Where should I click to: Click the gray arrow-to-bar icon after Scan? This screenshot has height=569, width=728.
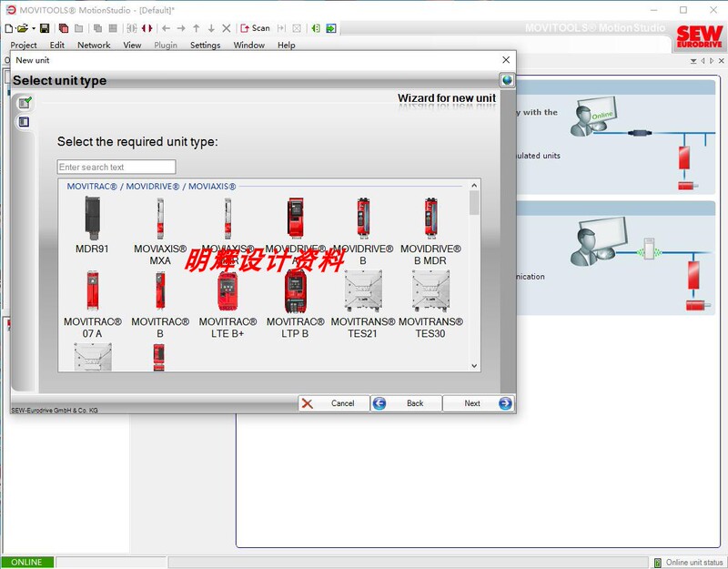click(281, 28)
